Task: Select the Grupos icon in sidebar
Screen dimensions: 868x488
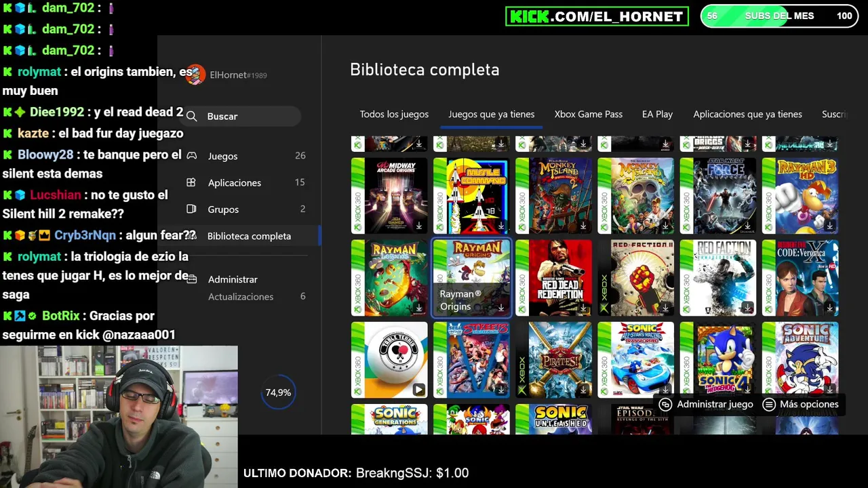Action: [x=191, y=209]
